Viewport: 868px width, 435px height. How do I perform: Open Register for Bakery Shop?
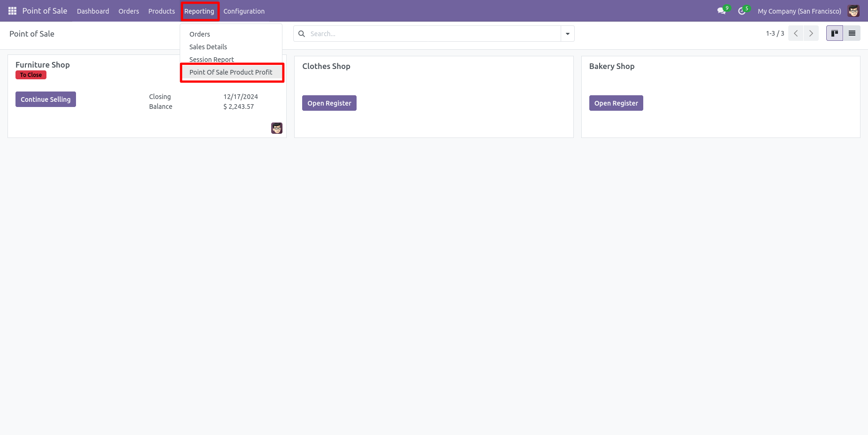(x=616, y=103)
